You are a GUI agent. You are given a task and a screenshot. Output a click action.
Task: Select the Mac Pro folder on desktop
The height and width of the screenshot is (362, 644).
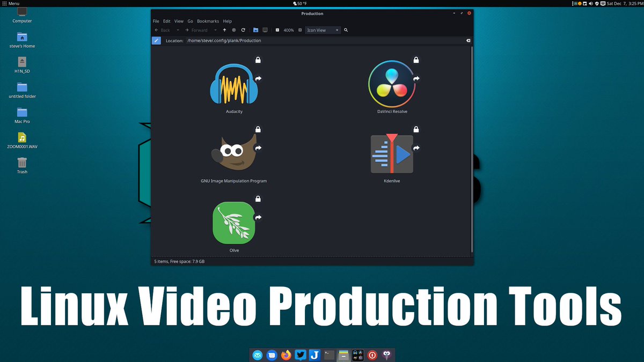pos(22,115)
